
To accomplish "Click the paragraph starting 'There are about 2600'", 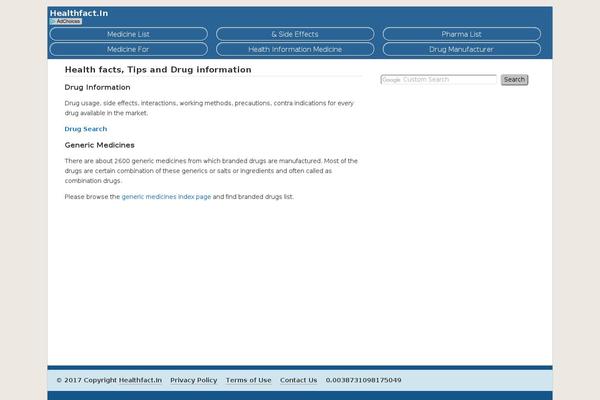I will 211,171.
